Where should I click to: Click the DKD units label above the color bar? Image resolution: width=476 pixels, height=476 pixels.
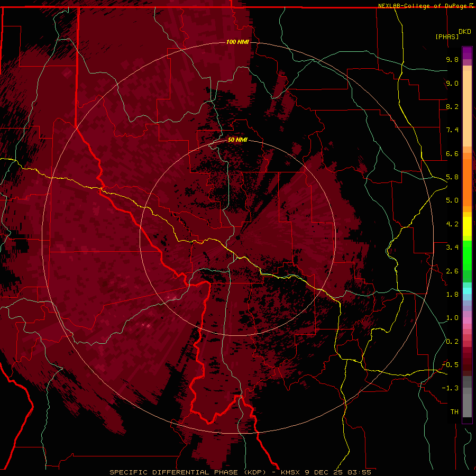(465, 32)
